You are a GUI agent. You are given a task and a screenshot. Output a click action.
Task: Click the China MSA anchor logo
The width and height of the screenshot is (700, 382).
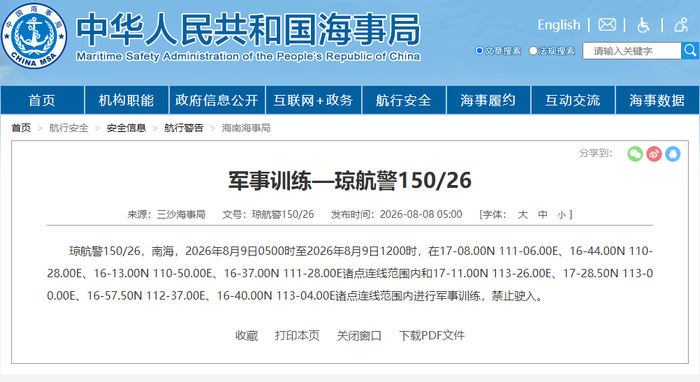(34, 36)
